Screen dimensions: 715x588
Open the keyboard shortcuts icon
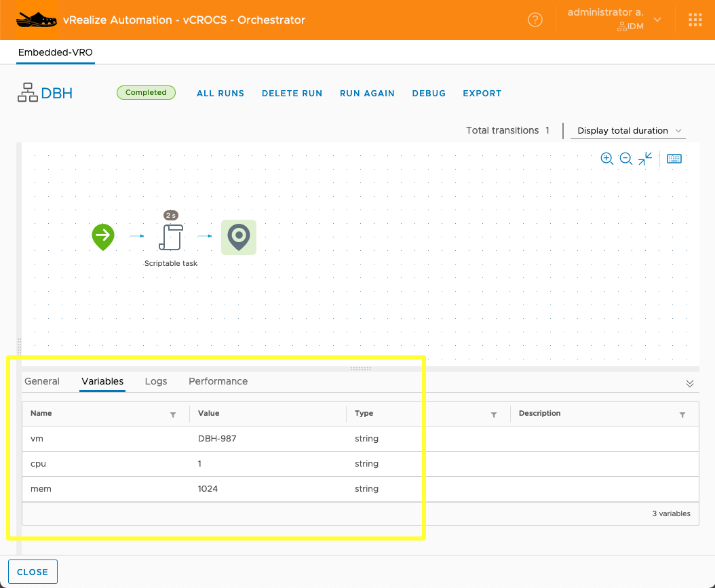click(x=674, y=159)
